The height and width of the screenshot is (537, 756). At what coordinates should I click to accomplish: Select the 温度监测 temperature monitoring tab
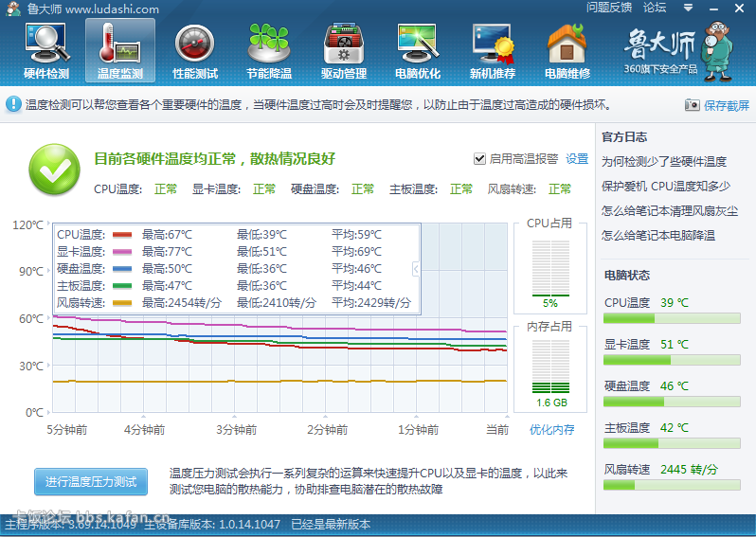[120, 51]
